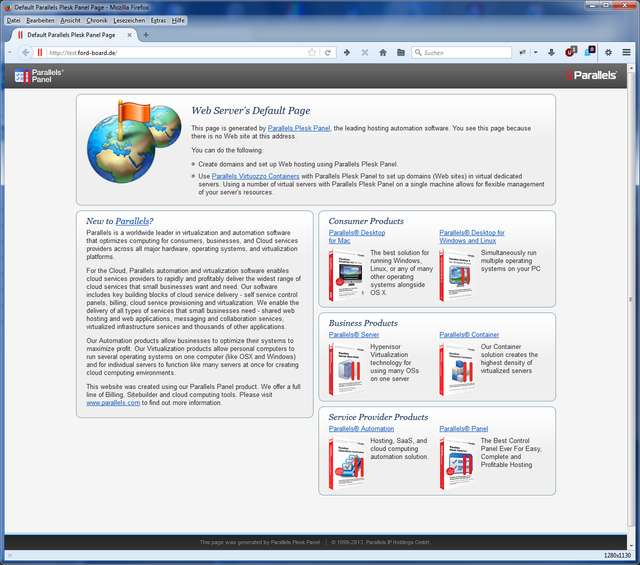Click the 'Consumer Products' heading
Screen dimensions: 640x565
coord(366,221)
